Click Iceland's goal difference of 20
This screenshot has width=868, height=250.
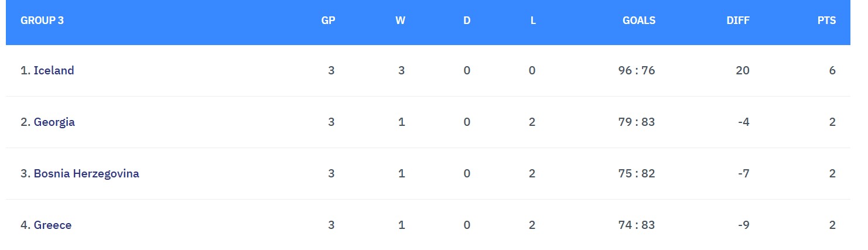(742, 71)
